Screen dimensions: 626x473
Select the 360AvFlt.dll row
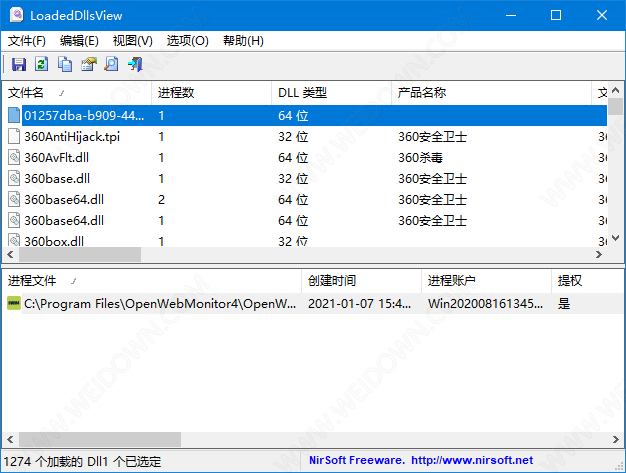[305, 157]
